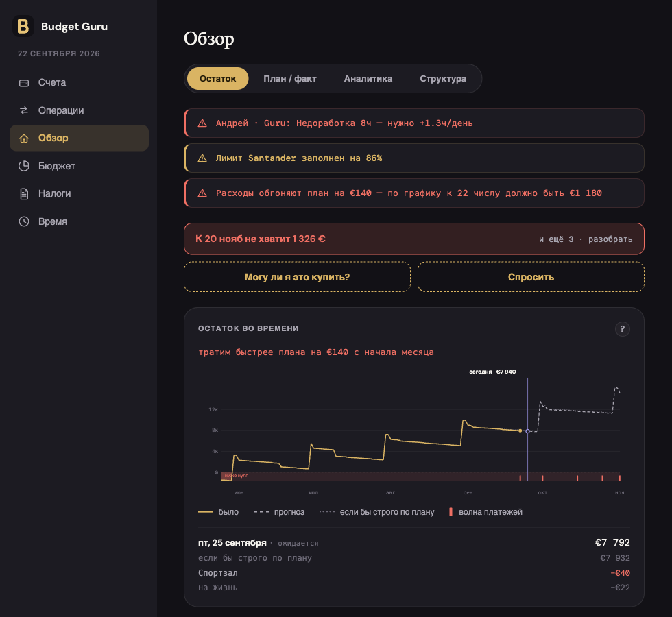Click the 'волна платежей' legend item

tap(485, 512)
